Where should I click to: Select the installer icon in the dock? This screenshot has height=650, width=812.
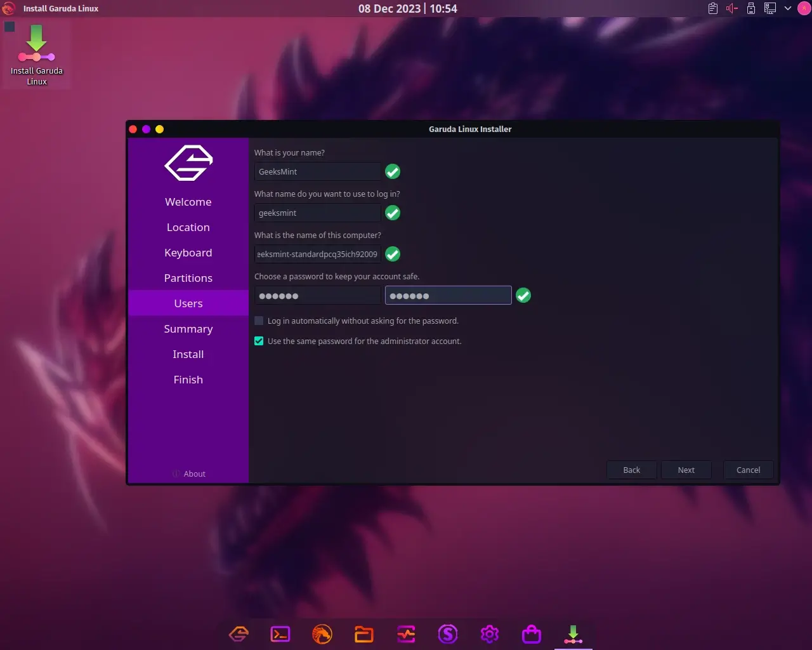coord(573,633)
